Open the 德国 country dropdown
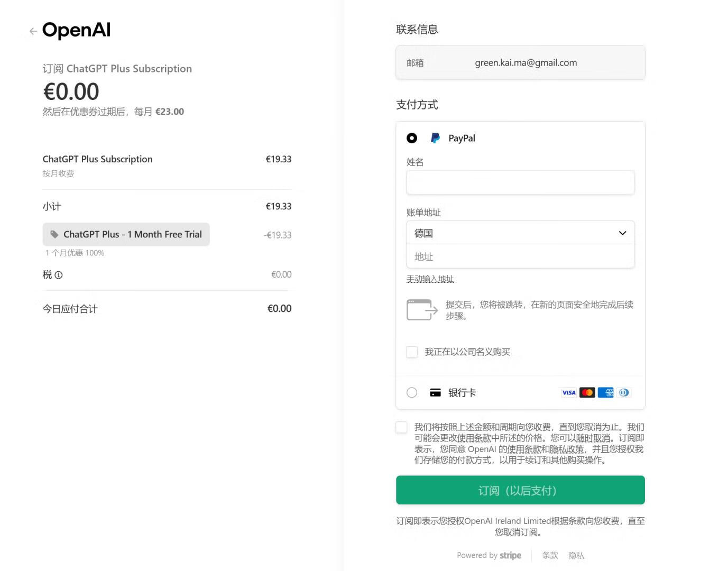Viewport: 728px width, 571px height. 520,233
